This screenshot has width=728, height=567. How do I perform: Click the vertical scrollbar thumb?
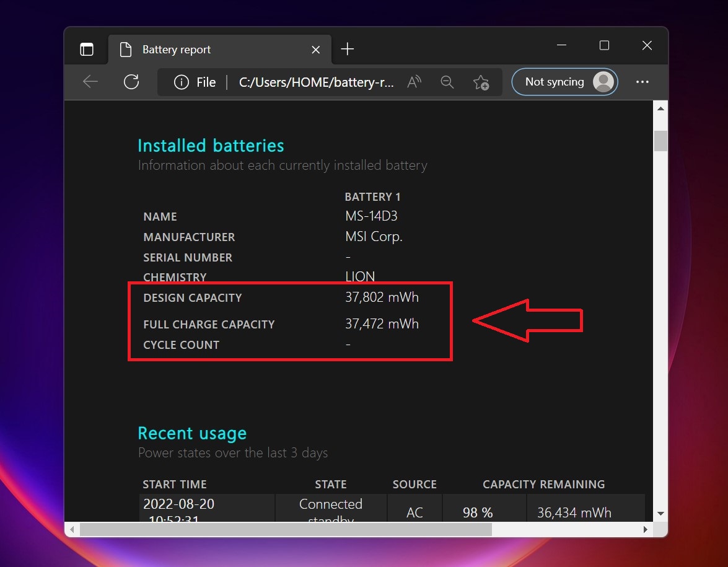[660, 141]
